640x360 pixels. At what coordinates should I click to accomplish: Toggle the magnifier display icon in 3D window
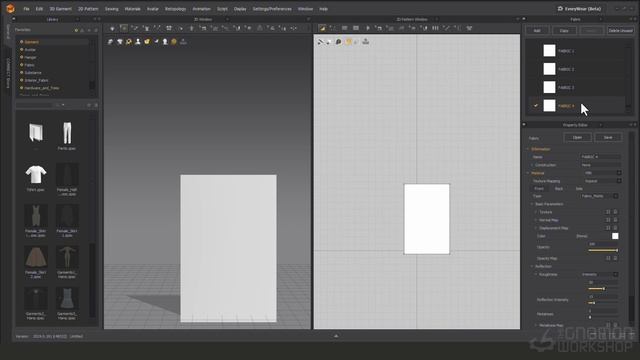coord(129,42)
